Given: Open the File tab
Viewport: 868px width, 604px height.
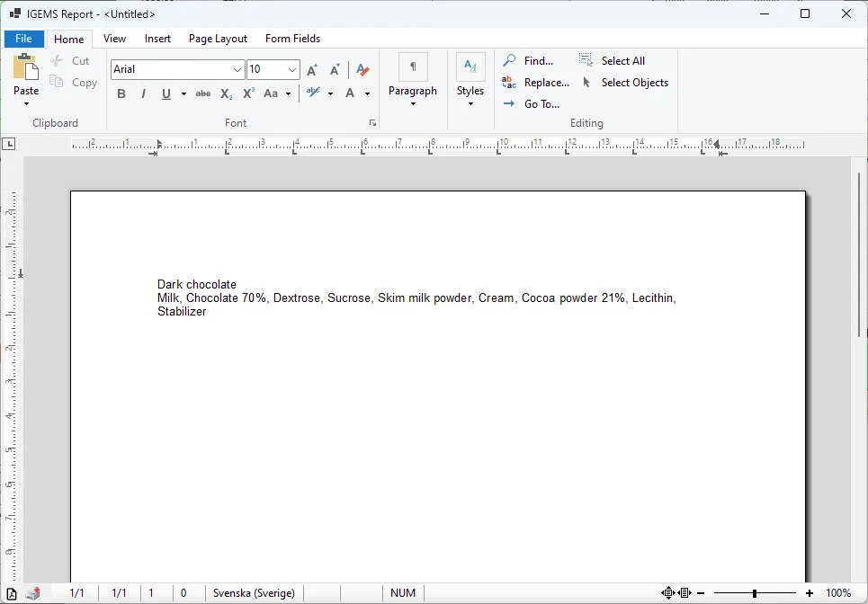Looking at the screenshot, I should (23, 39).
